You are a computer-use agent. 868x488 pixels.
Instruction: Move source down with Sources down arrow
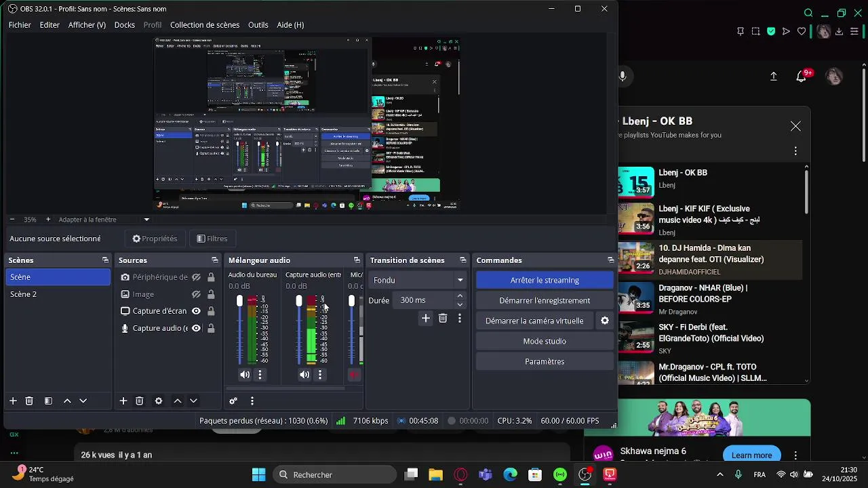click(x=193, y=401)
